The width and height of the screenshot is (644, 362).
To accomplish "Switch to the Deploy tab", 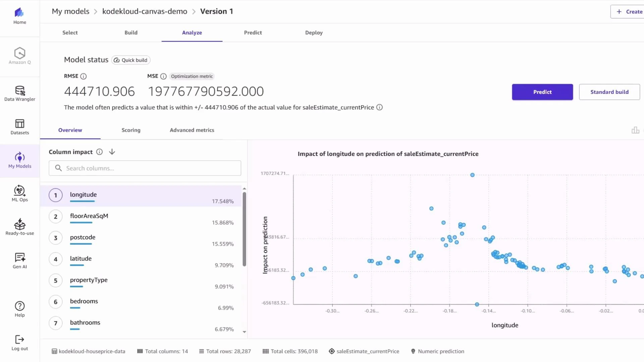I will (314, 33).
